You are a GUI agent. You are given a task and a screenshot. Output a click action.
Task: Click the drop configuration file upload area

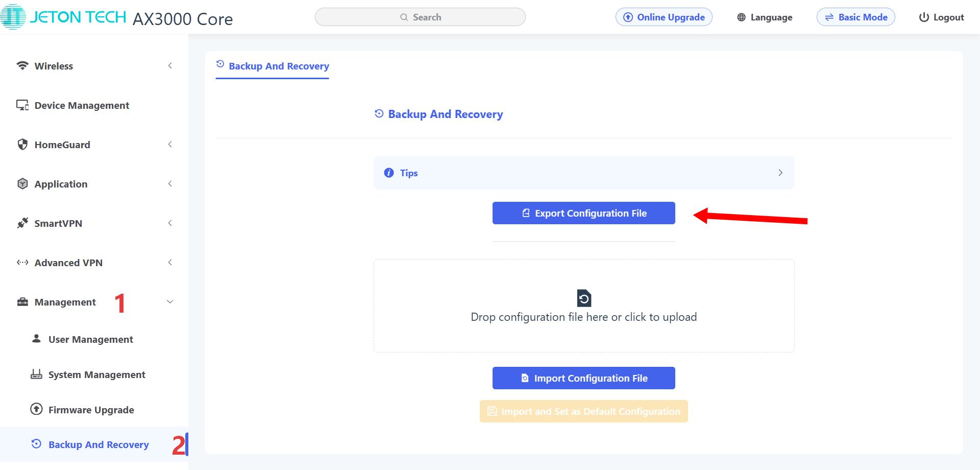[x=584, y=306]
